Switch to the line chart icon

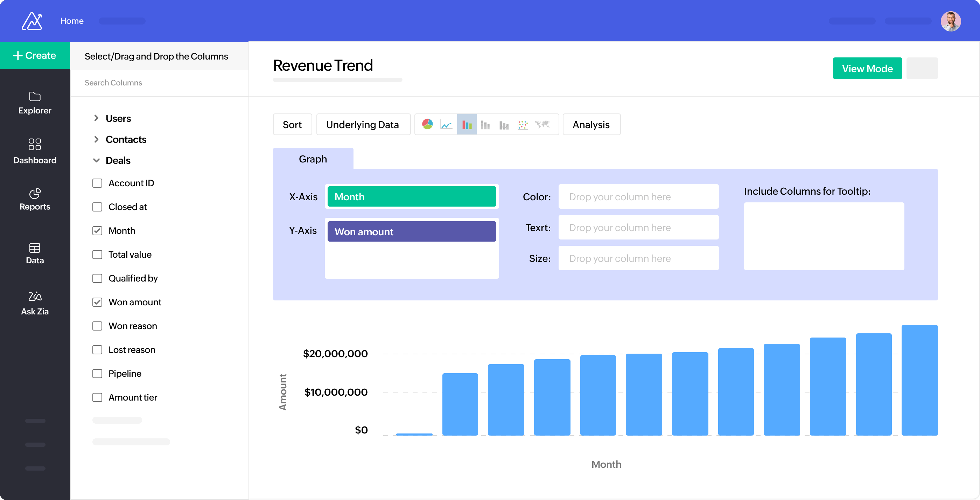point(446,124)
